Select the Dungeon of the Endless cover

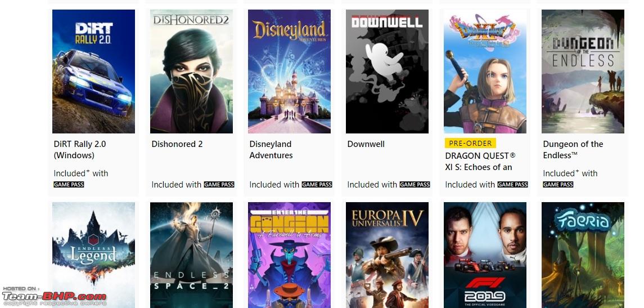coord(583,72)
